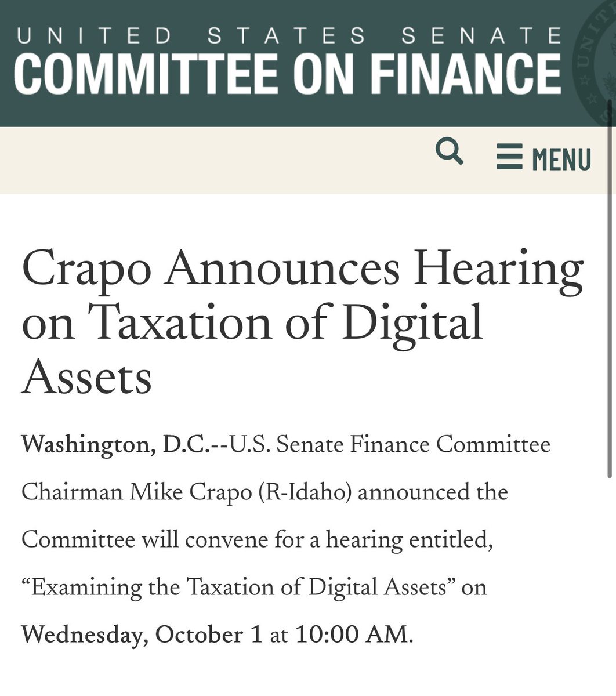Click the vertical scrollbar thumb

pos(609,288)
